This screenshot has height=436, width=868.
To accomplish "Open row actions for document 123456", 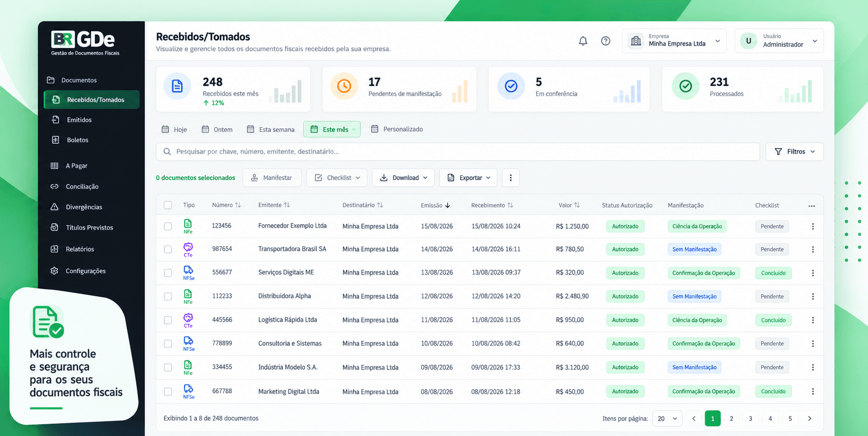I will click(813, 227).
